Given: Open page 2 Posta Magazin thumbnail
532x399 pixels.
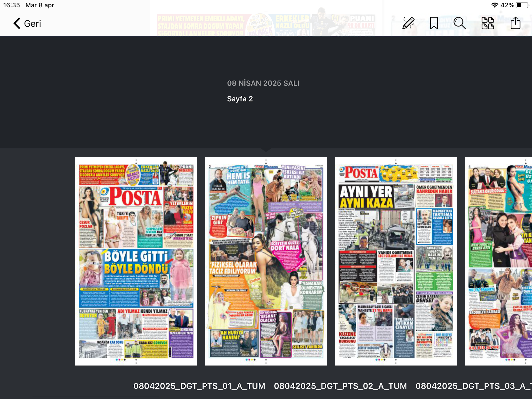Looking at the screenshot, I should (x=266, y=261).
